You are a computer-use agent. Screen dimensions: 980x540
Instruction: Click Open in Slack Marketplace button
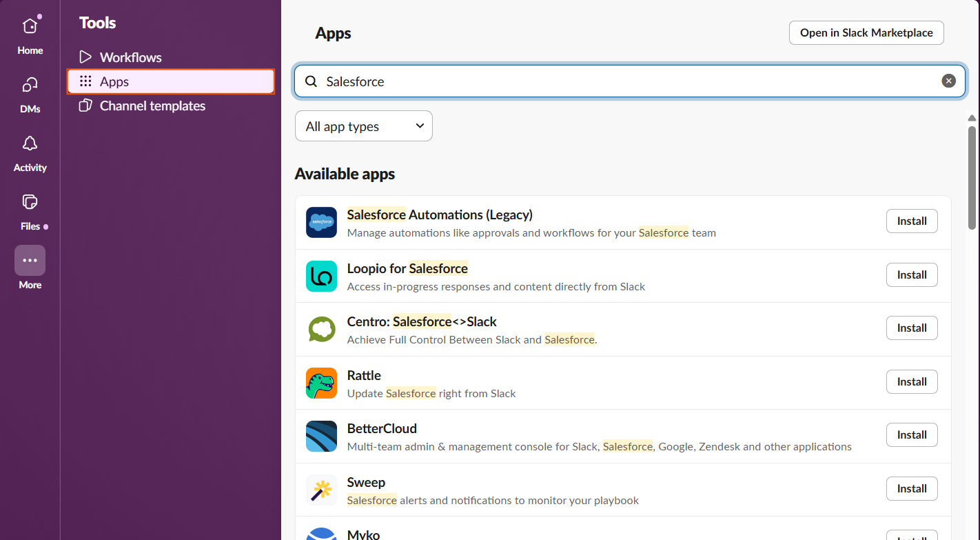(866, 32)
